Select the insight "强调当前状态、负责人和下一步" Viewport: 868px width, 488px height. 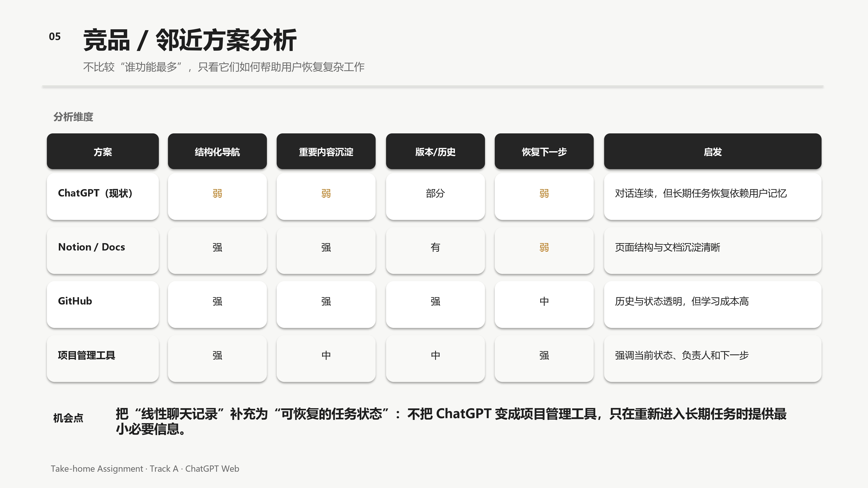point(682,355)
